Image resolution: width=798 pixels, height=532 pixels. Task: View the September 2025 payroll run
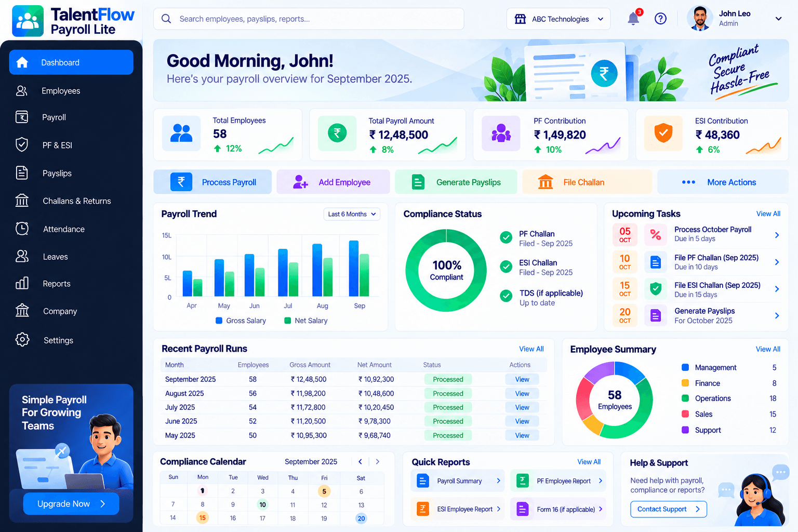click(522, 379)
